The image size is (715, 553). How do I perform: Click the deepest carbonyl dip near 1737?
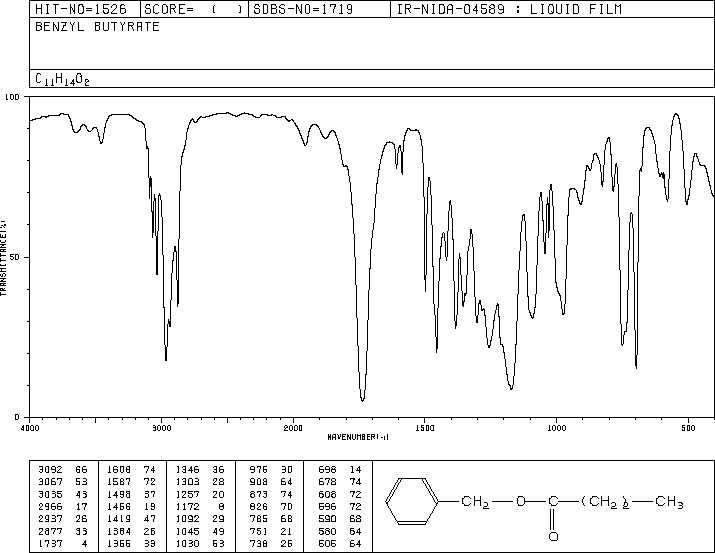point(363,400)
